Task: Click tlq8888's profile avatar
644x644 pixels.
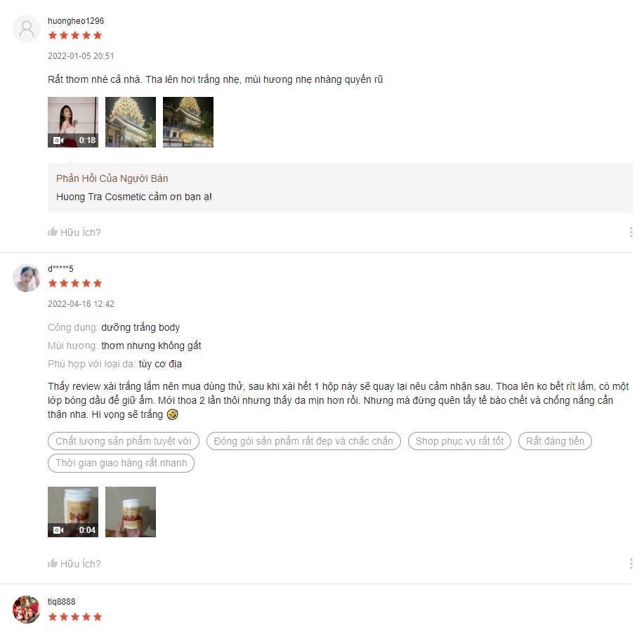Action: pyautogui.click(x=27, y=610)
